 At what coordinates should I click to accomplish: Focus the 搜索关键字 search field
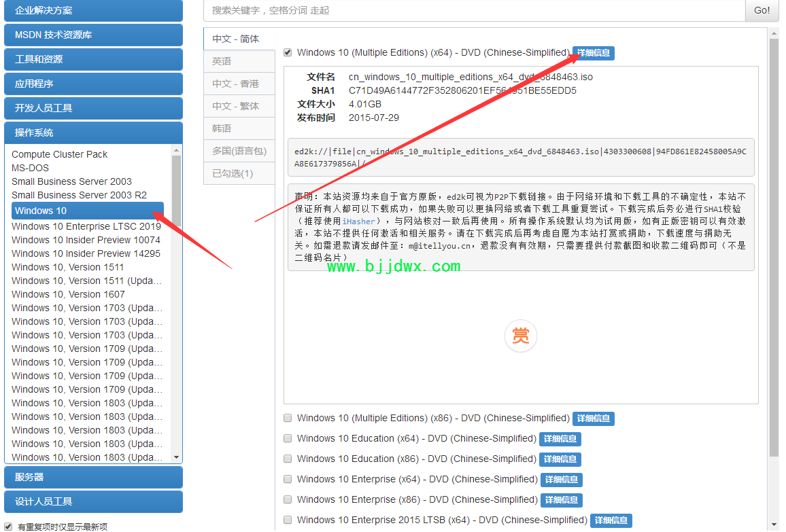tap(474, 10)
